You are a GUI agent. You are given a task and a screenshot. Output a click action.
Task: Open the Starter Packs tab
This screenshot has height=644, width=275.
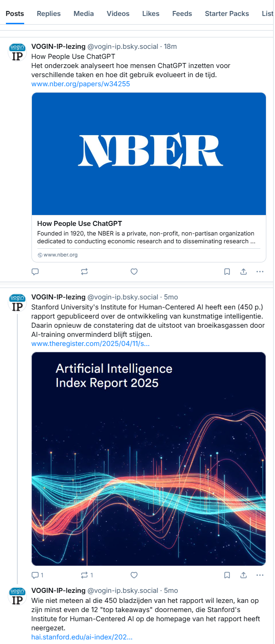227,14
